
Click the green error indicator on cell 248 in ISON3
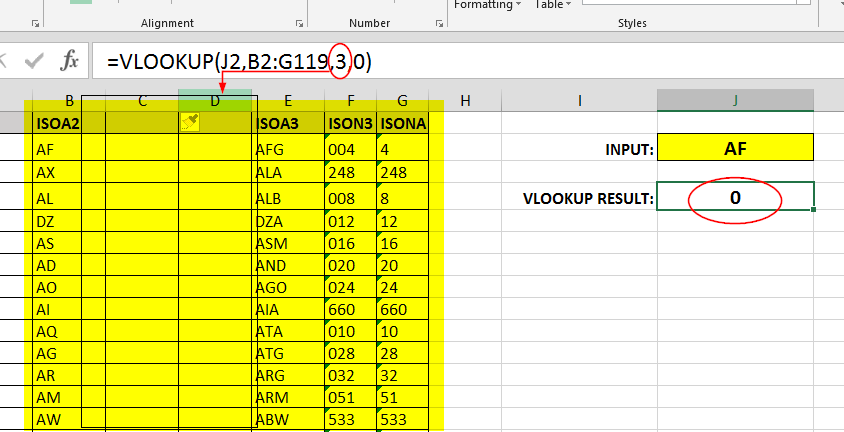[330, 165]
